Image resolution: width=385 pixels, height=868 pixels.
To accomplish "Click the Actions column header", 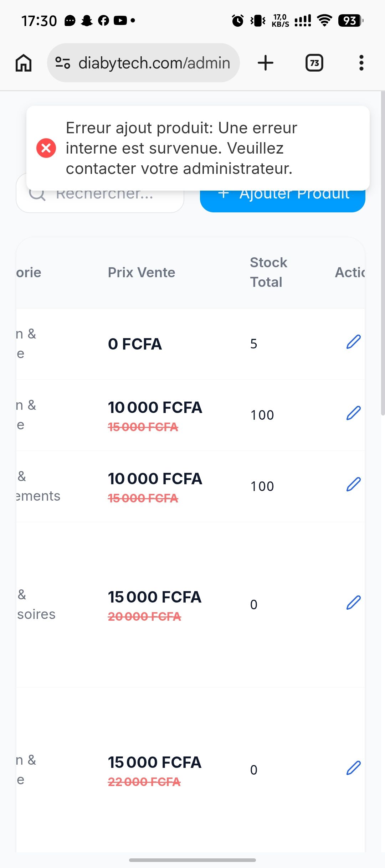I will pos(350,273).
